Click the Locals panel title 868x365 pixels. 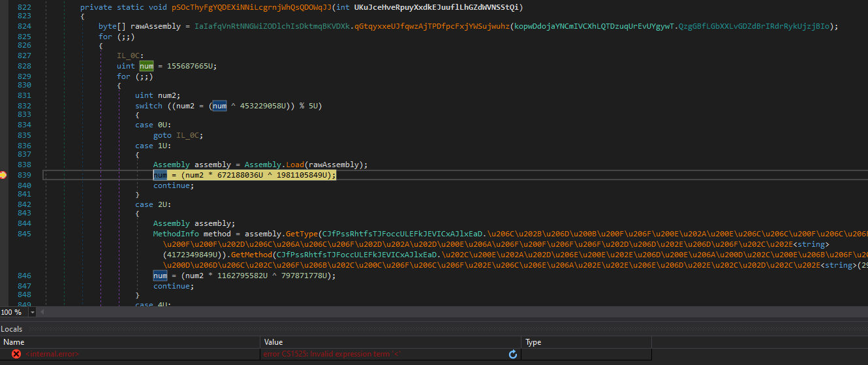point(12,329)
